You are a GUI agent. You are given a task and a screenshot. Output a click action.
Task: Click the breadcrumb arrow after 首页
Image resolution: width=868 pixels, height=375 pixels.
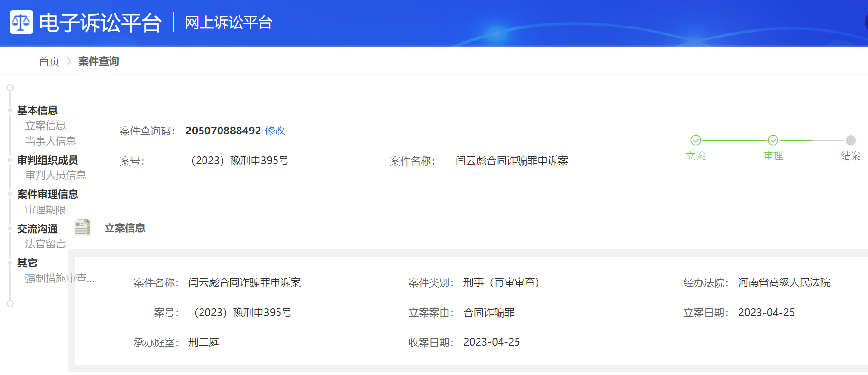tap(69, 61)
